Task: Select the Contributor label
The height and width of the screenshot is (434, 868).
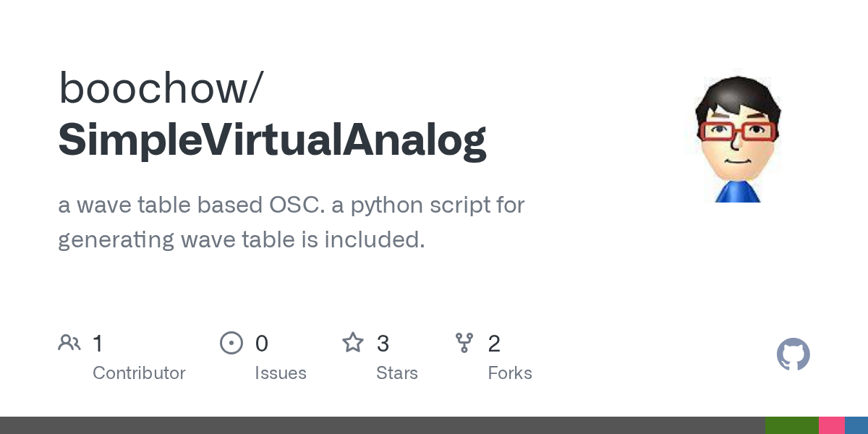Action: click(139, 373)
